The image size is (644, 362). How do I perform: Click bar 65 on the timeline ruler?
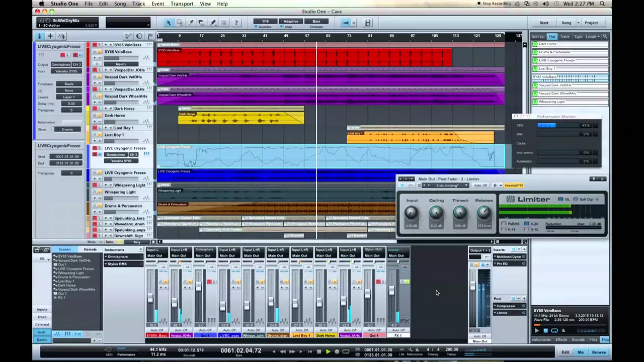coord(328,36)
